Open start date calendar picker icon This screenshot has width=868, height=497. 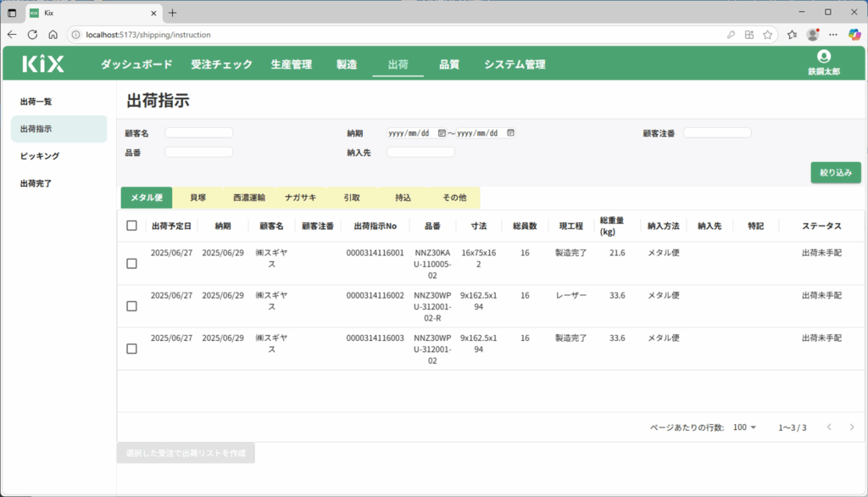pos(442,133)
